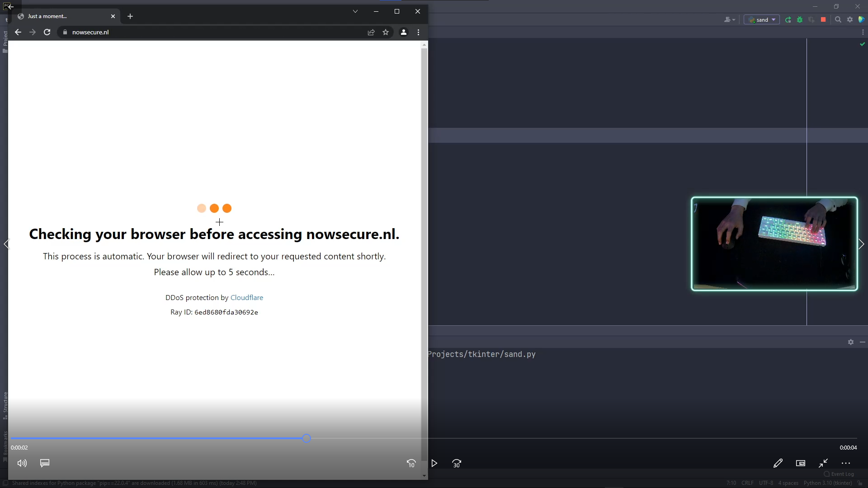
Task: Click the shared indexes status message
Action: (x=134, y=483)
